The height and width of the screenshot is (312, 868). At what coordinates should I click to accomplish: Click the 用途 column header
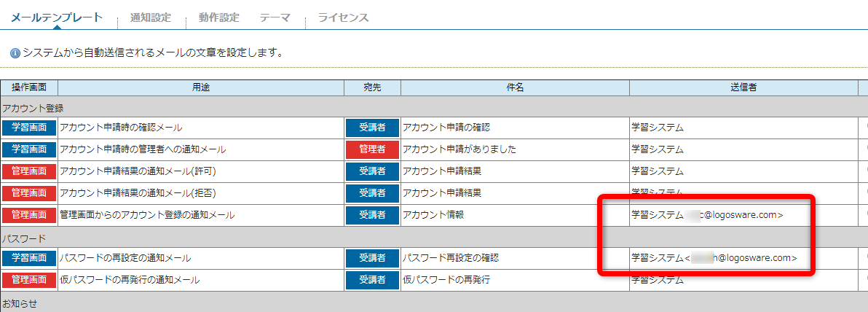coord(200,87)
